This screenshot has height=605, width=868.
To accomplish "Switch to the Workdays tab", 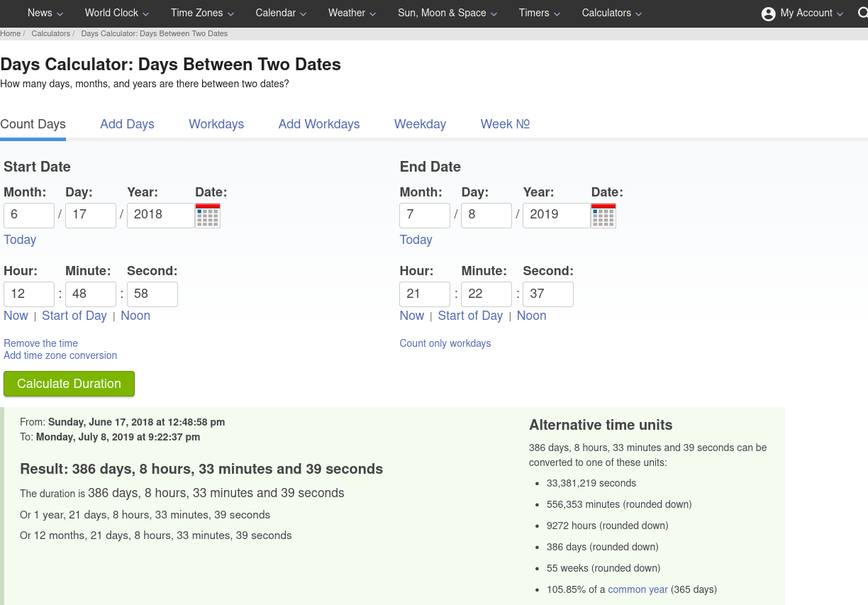I will tap(216, 124).
